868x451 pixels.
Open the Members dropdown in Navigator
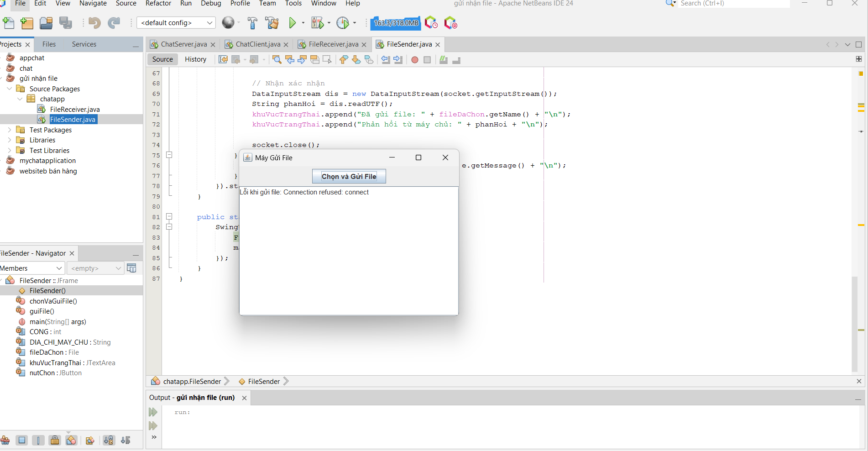click(31, 268)
